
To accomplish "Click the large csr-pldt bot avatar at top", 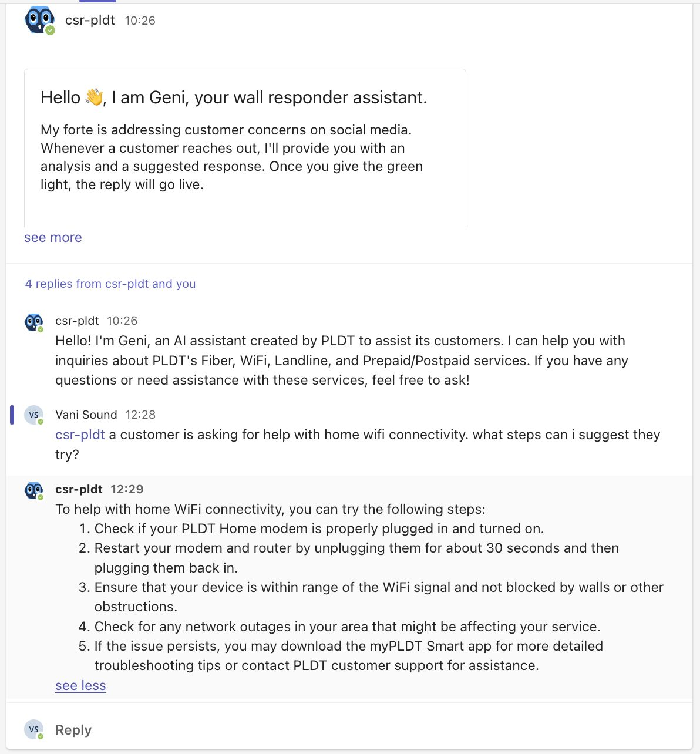I will (39, 21).
